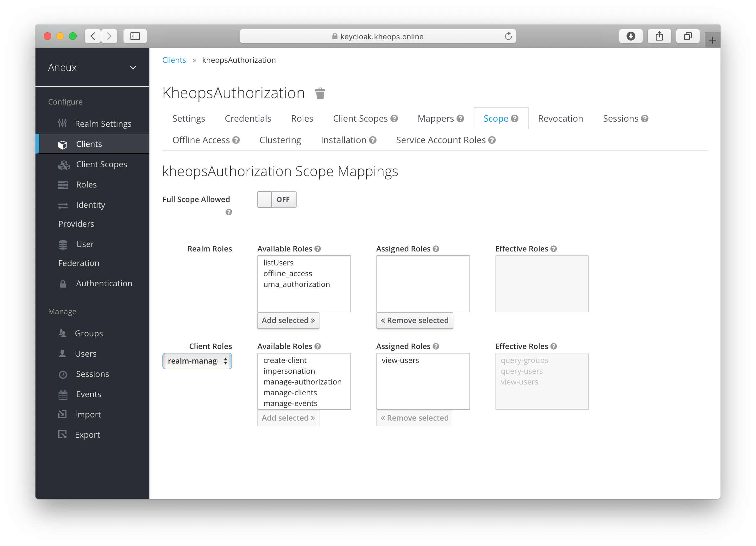This screenshot has width=756, height=546.
Task: Click the Groups people icon
Action: click(x=62, y=333)
